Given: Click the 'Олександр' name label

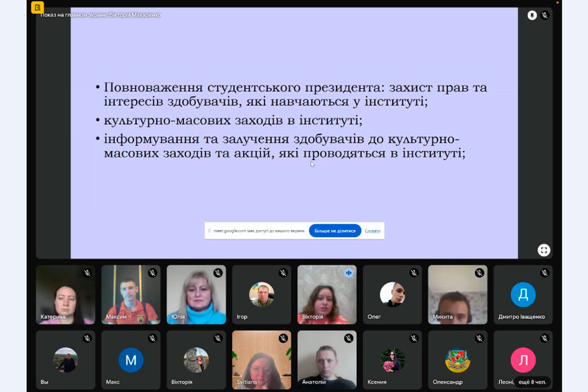Looking at the screenshot, I should 448,382.
